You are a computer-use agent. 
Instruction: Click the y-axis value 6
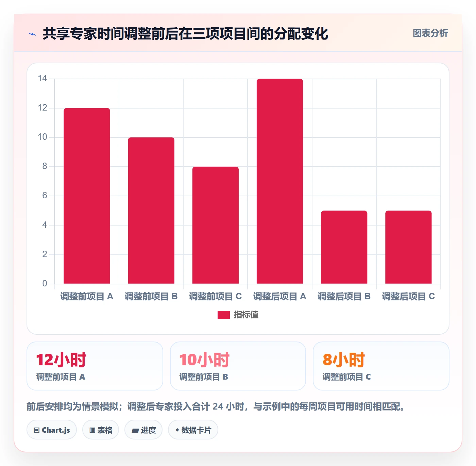45,196
